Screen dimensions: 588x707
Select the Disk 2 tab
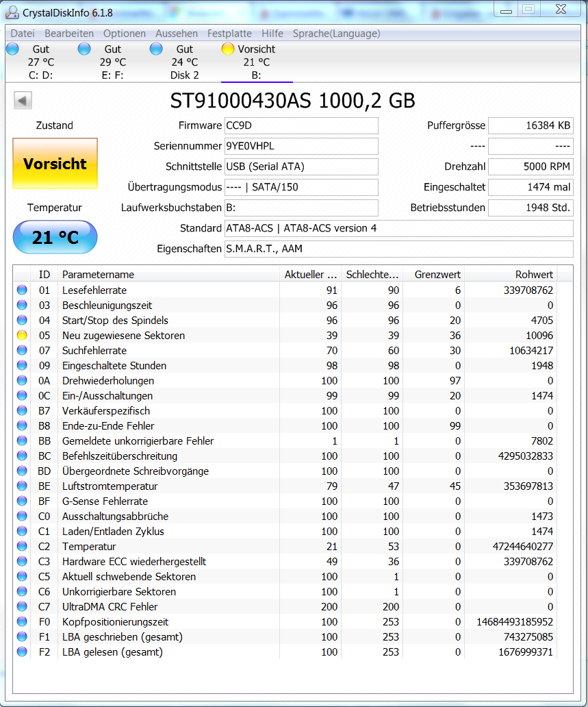coord(185,62)
